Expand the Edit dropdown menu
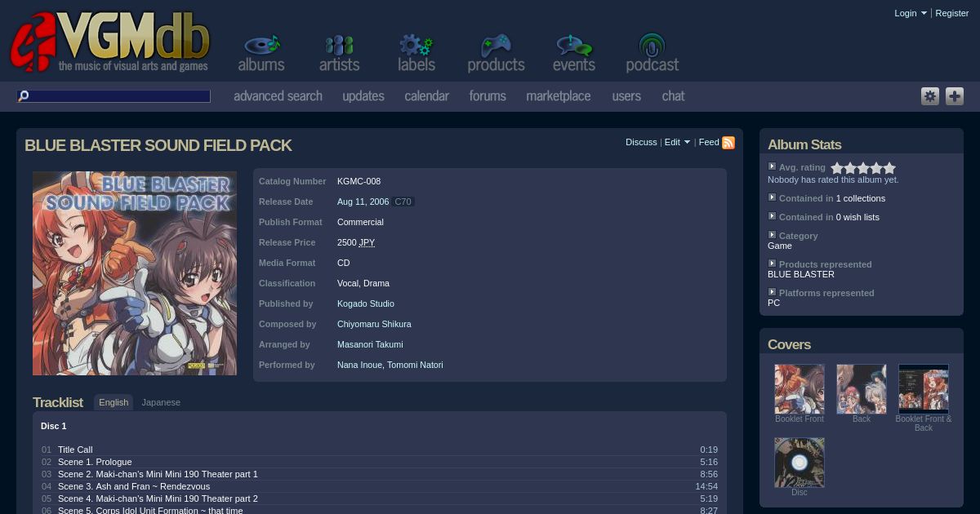 pyautogui.click(x=677, y=142)
